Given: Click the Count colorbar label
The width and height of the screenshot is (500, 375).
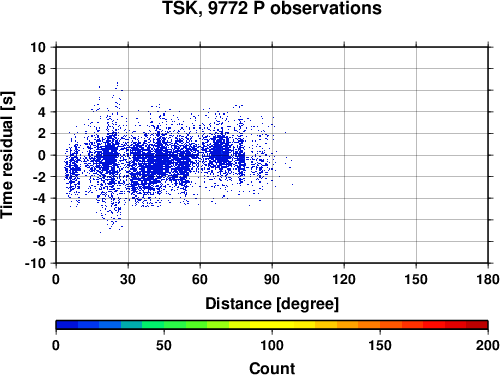Looking at the screenshot, I should coord(272,368).
